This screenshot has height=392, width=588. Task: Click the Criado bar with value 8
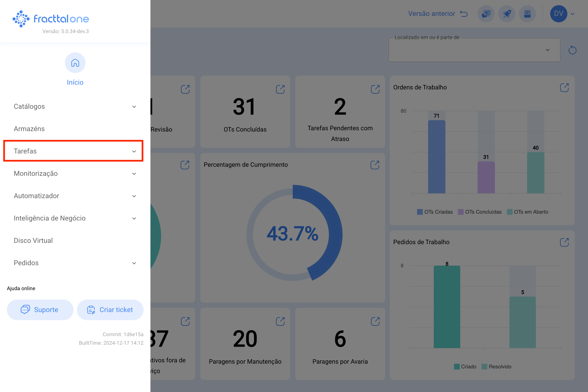pos(447,307)
